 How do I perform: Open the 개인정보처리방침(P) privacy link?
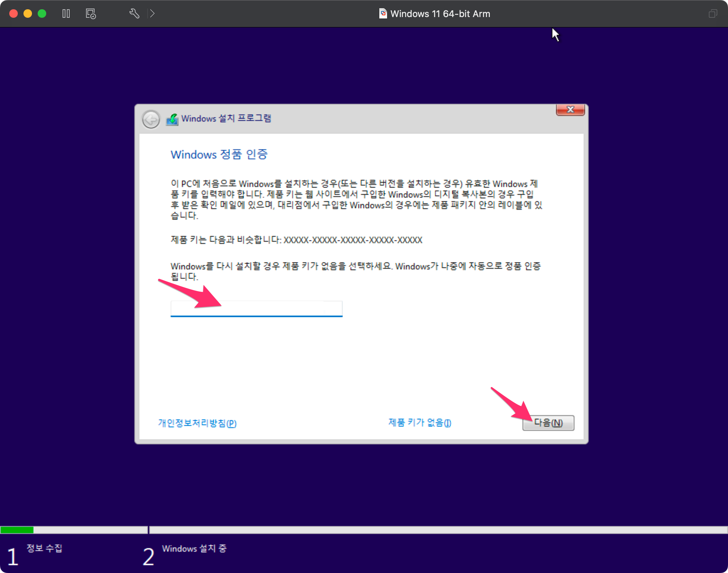[x=197, y=423]
